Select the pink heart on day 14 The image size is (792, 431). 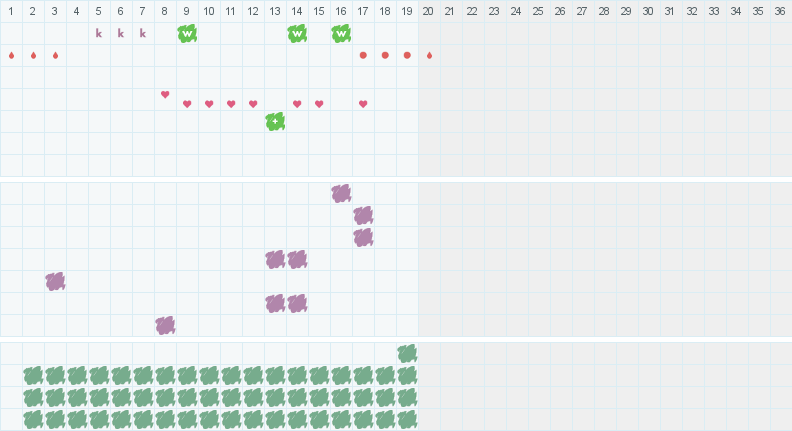[297, 104]
